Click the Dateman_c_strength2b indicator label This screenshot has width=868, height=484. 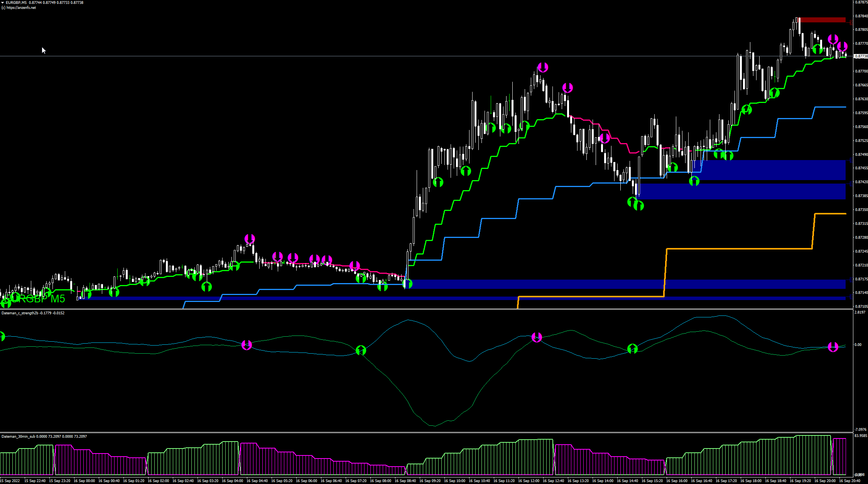(20, 313)
